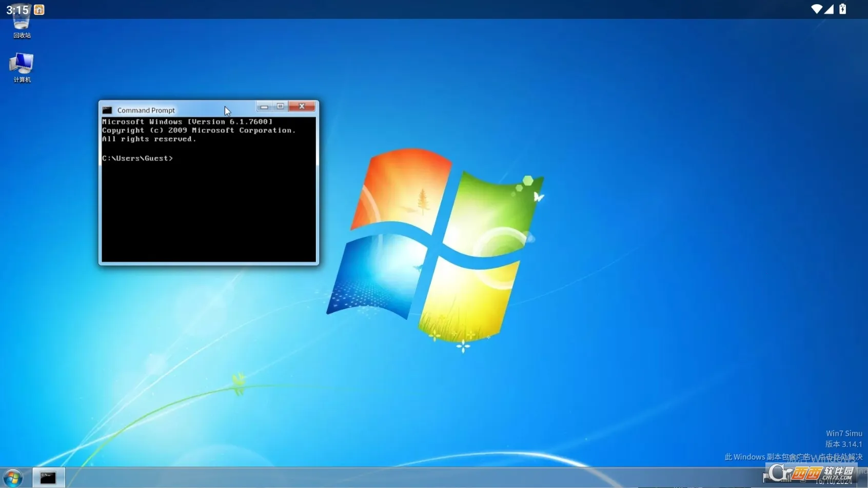The height and width of the screenshot is (488, 868).
Task: Click the C:\Users\Guest> prompt line
Action: click(x=137, y=158)
